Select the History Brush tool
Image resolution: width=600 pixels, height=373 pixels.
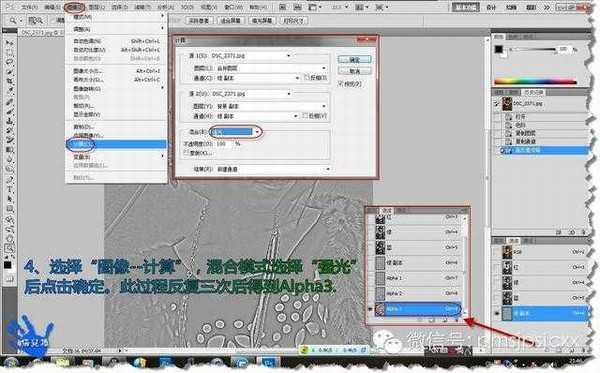coord(9,131)
